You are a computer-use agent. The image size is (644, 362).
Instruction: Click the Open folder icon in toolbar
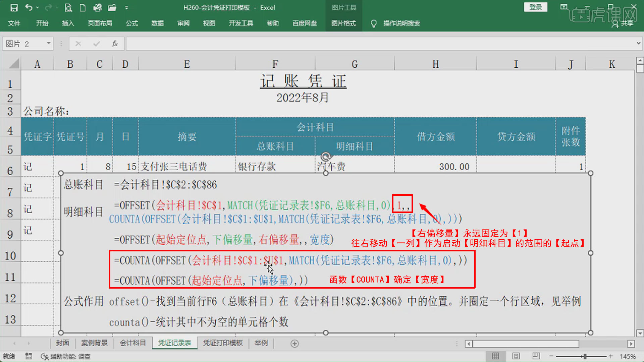112,7
